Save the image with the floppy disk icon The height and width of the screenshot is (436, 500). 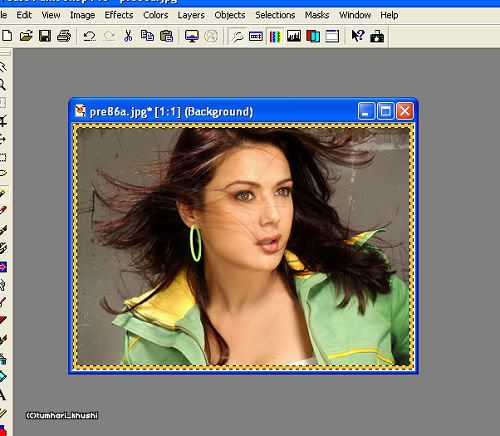point(45,36)
